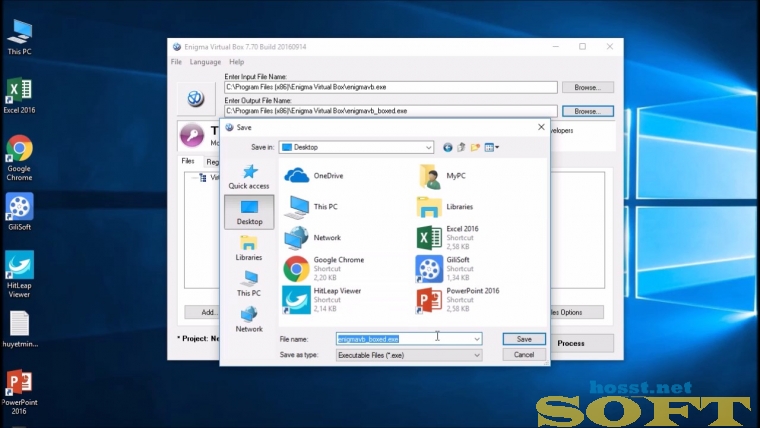Screen dimensions: 760x428
Task: Open This PC desktop shortcut
Action: pyautogui.click(x=19, y=37)
